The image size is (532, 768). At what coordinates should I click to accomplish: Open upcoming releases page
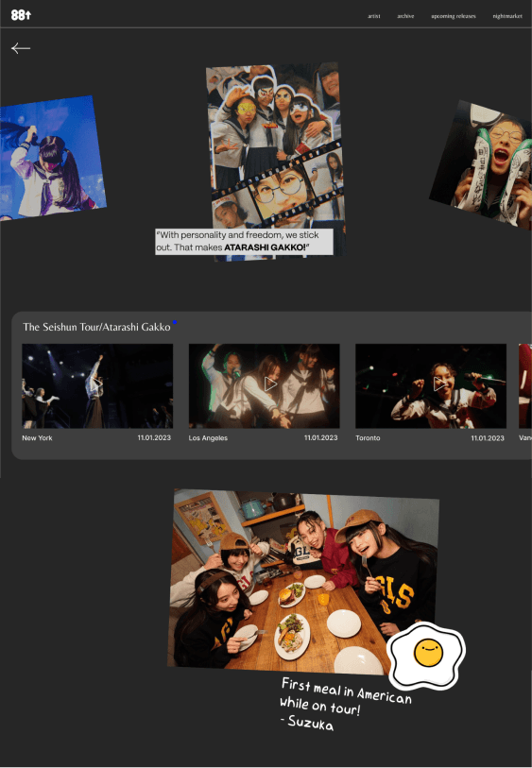tap(454, 16)
